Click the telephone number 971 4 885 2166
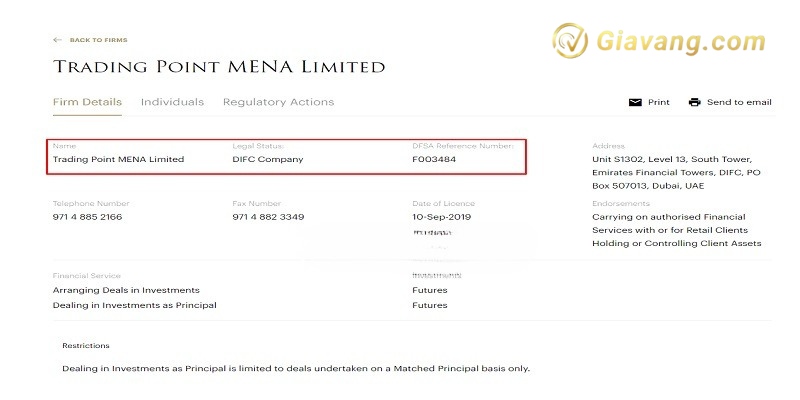The height and width of the screenshot is (400, 800). 87,217
